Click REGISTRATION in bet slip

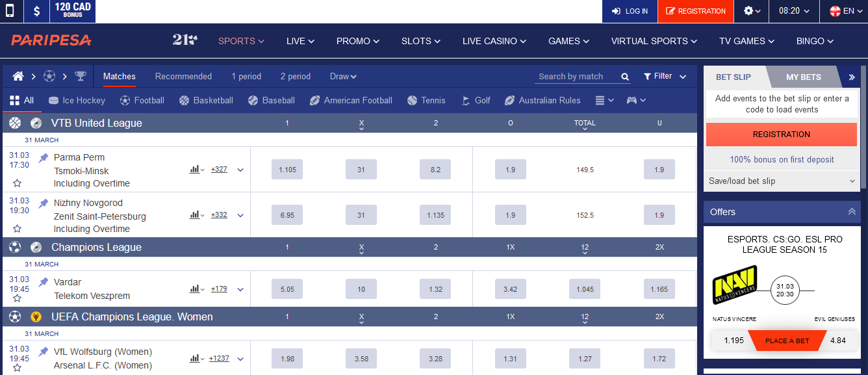click(782, 135)
